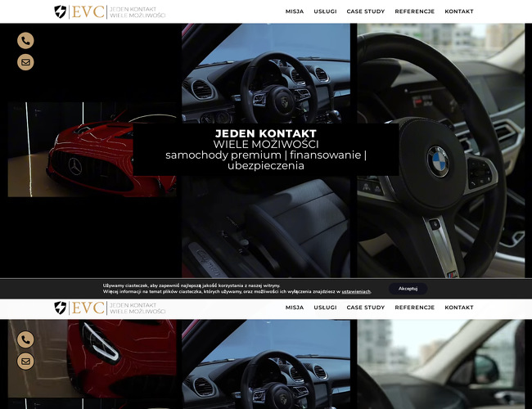Open KONTAKT in the top navigation
The width and height of the screenshot is (532, 409).
pyautogui.click(x=458, y=11)
